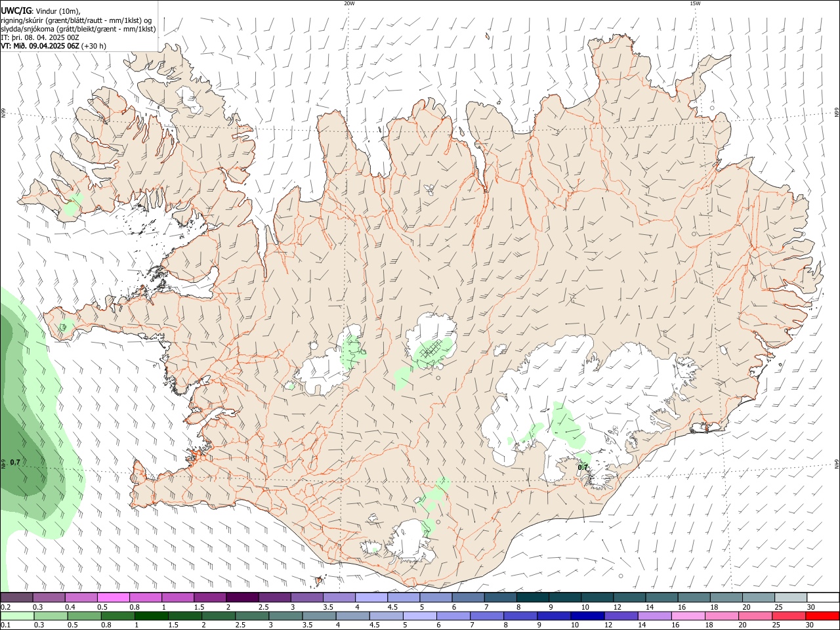The image size is (840, 630).
Task: Click the 0.7 value over the western sea
Action: (x=15, y=462)
